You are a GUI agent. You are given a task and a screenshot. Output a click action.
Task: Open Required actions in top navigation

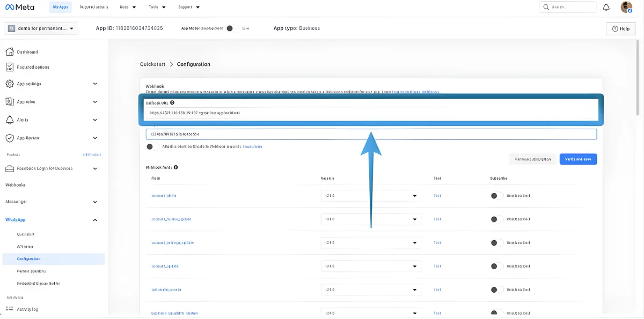[x=93, y=7]
